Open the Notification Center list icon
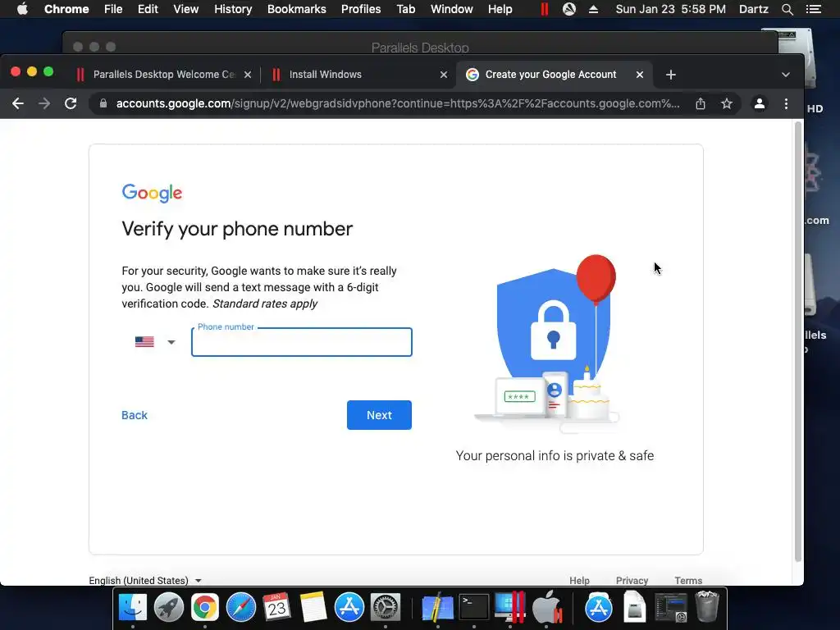This screenshot has height=630, width=840. 813,9
